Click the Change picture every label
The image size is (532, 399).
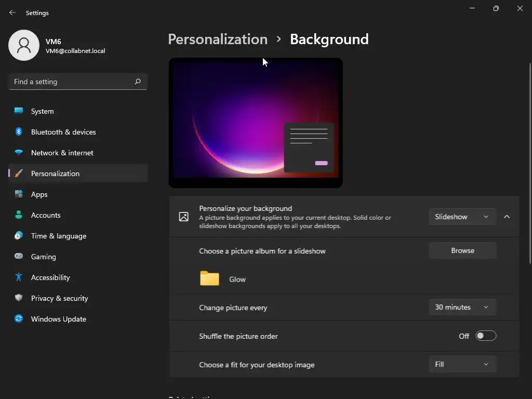coord(233,308)
